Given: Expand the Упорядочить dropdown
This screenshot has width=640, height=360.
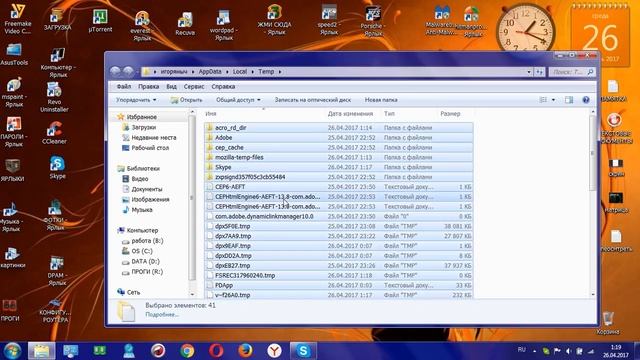Looking at the screenshot, I should 136,100.
